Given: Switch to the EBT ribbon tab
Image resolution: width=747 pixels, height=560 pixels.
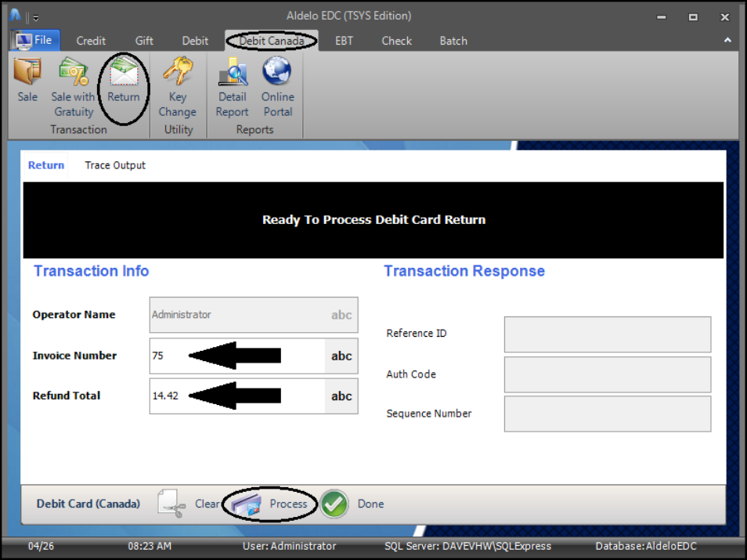Looking at the screenshot, I should click(344, 41).
